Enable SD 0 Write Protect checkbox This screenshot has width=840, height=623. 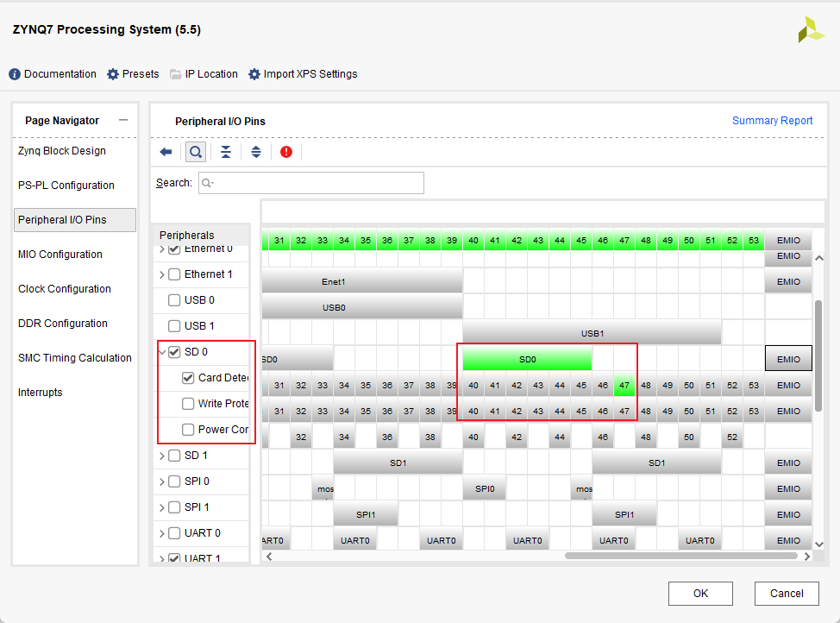tap(188, 404)
